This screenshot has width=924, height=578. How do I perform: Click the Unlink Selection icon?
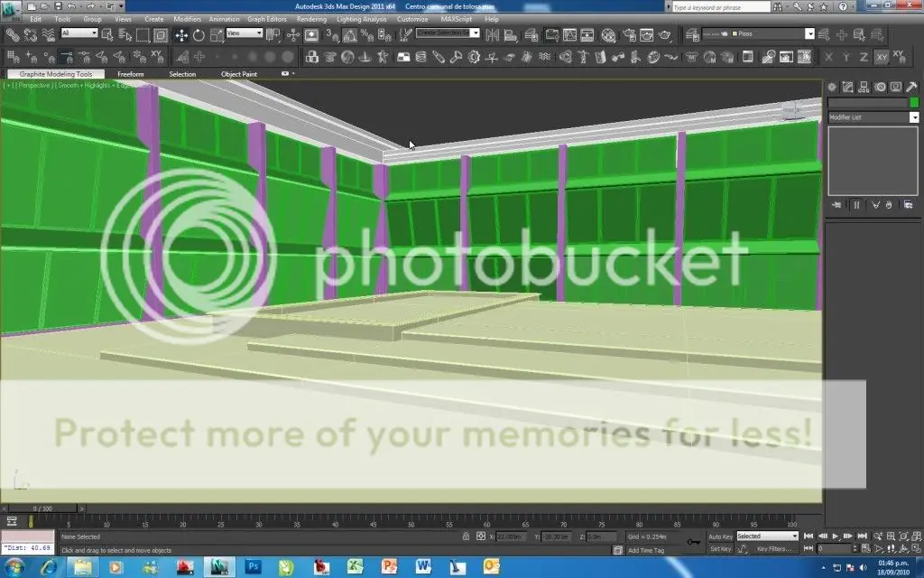30,35
